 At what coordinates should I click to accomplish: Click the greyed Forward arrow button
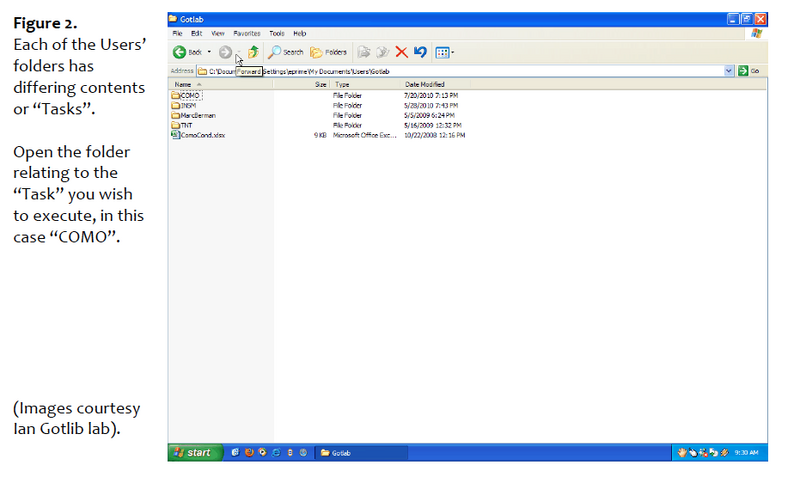(225, 52)
